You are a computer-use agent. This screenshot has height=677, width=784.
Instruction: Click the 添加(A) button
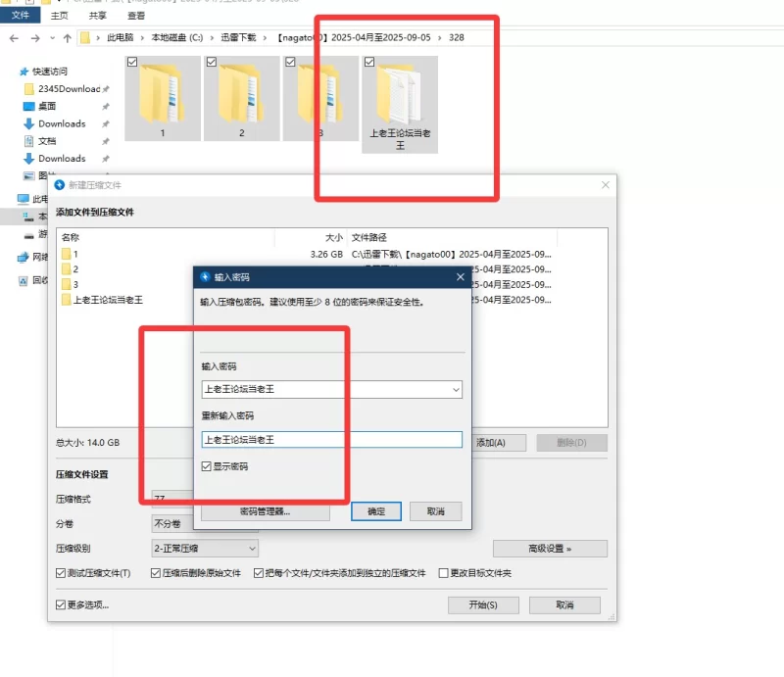[499, 443]
